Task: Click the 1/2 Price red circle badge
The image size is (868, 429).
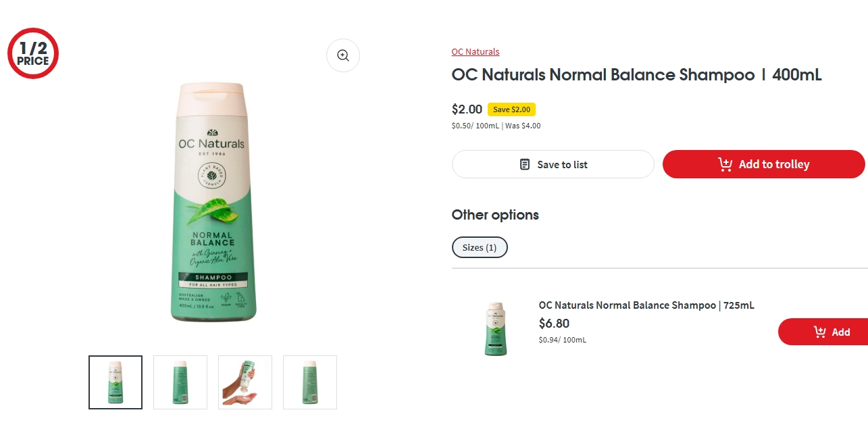Action: coord(33,53)
